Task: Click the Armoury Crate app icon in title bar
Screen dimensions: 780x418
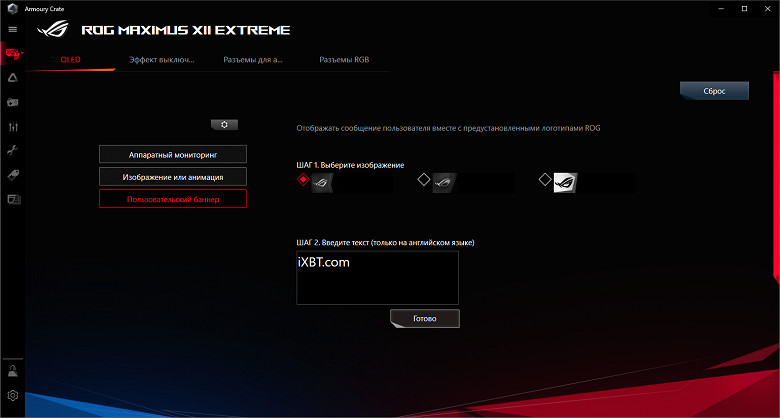Action: (x=13, y=9)
